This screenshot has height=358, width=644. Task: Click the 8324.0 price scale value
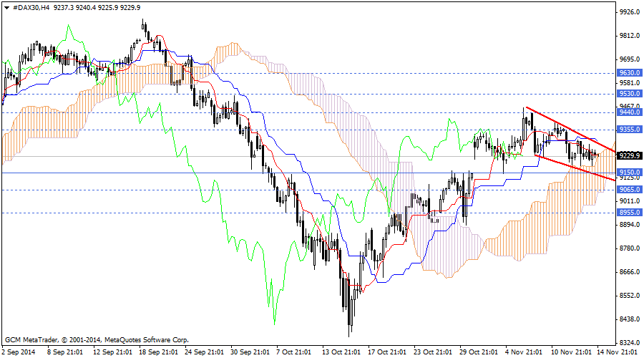(x=630, y=342)
